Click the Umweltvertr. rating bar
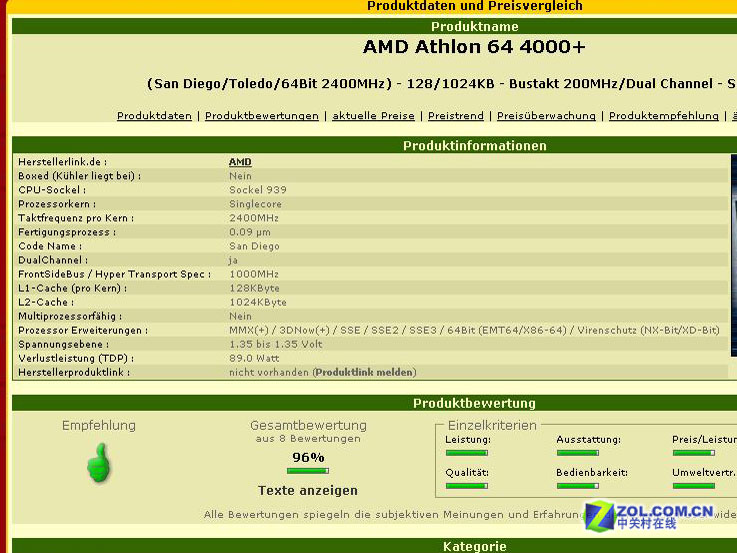The height and width of the screenshot is (553, 737). tap(694, 486)
